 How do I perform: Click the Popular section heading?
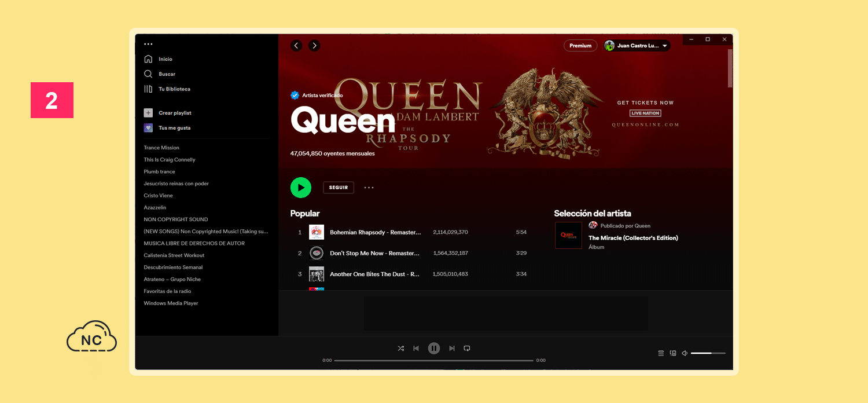click(x=305, y=214)
